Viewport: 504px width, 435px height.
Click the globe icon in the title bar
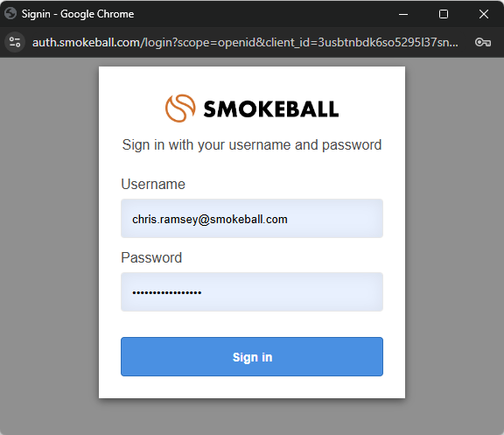10,13
